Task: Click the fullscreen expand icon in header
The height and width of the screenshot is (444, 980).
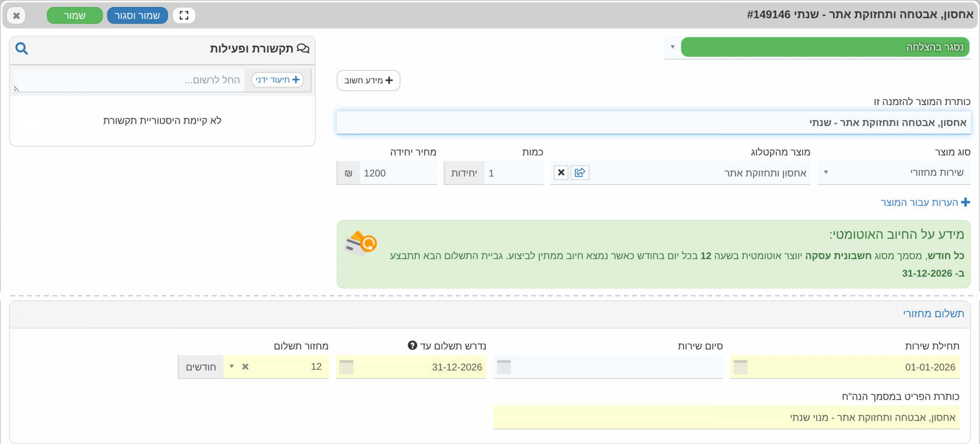Action: point(184,15)
